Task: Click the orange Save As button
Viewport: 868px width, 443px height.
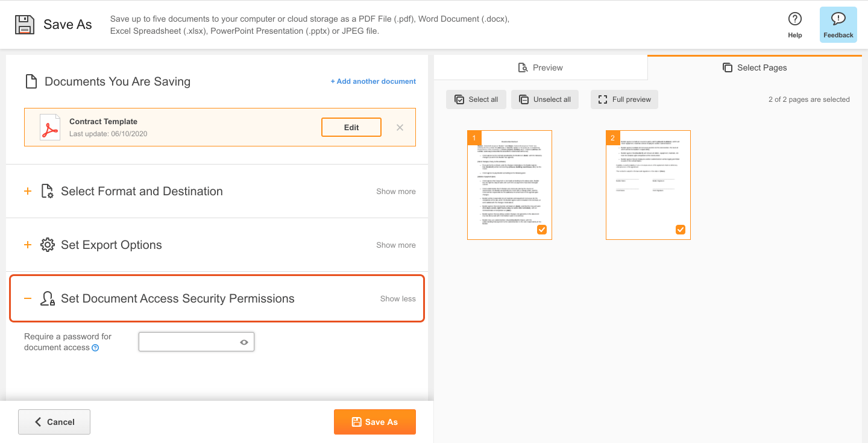Action: (375, 422)
